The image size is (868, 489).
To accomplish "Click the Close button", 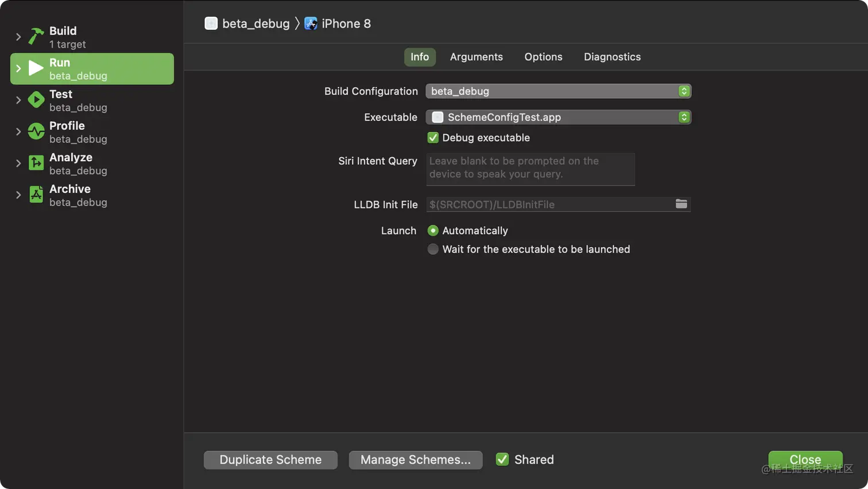I will (805, 460).
